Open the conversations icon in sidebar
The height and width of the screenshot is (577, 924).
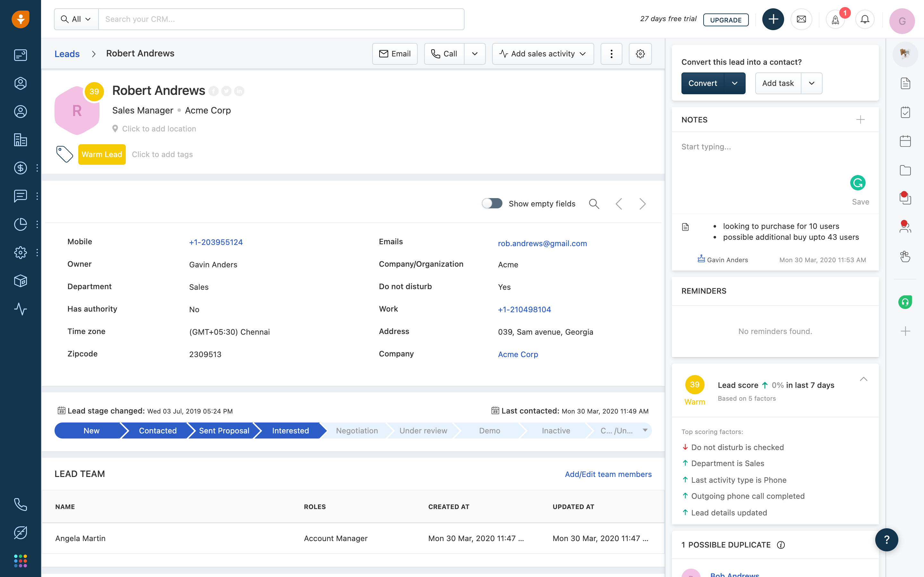tap(20, 196)
